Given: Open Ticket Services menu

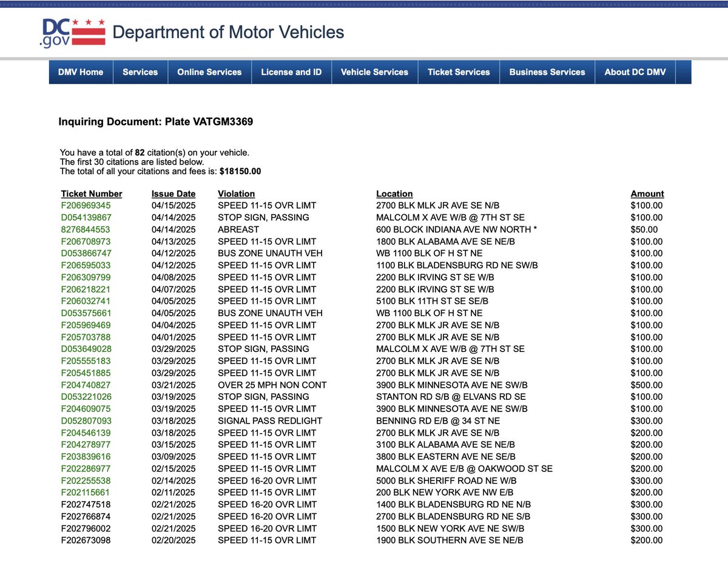Looking at the screenshot, I should (459, 72).
